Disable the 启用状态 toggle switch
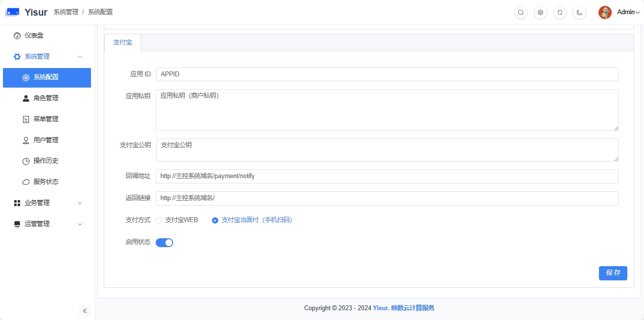 coord(164,242)
